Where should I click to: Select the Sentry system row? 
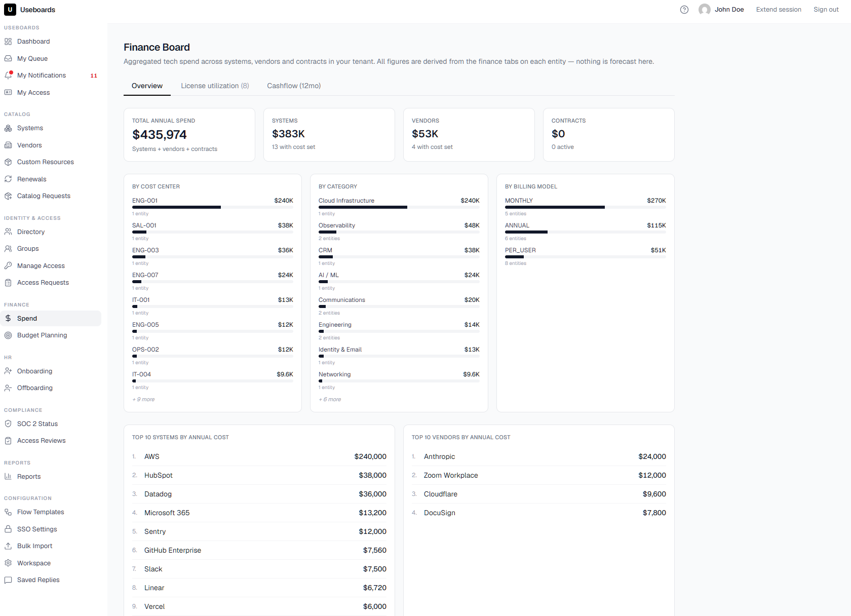pos(259,532)
